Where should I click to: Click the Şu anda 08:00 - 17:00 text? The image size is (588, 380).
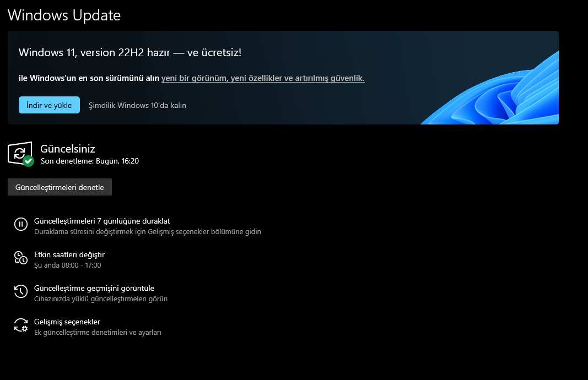point(67,265)
